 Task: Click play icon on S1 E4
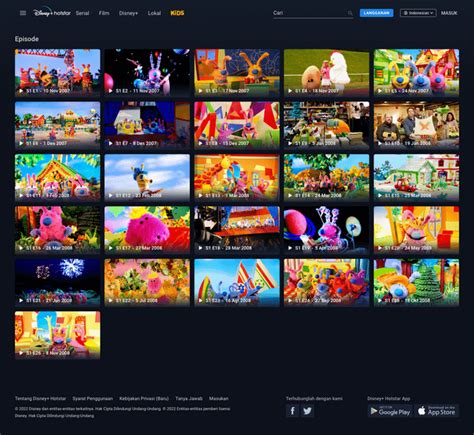[x=290, y=91]
